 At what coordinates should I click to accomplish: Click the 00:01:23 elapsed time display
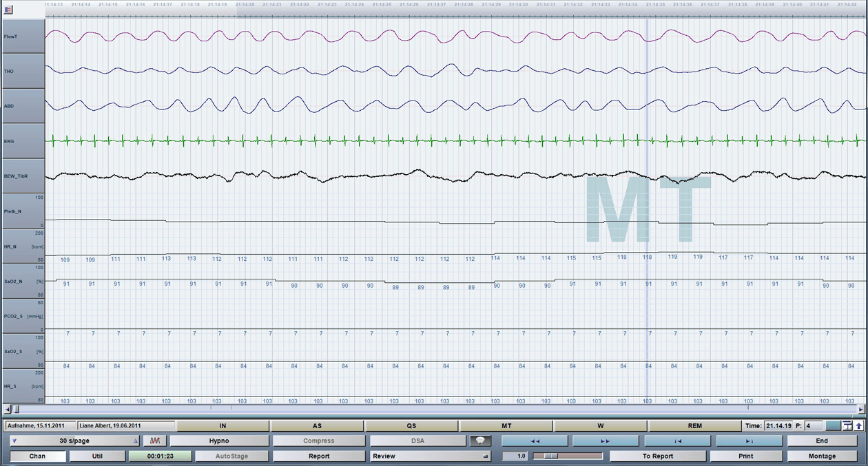[x=160, y=456]
